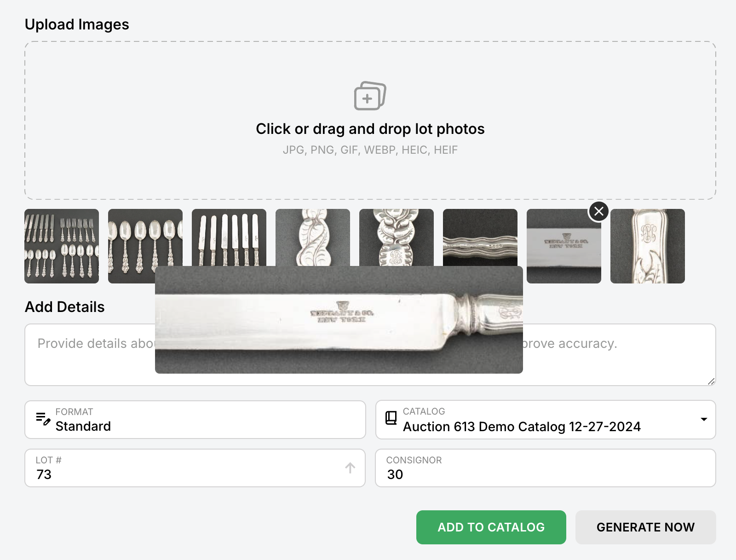The height and width of the screenshot is (560, 736).
Task: Select the floral monogram handle thumbnail
Action: pos(396,237)
